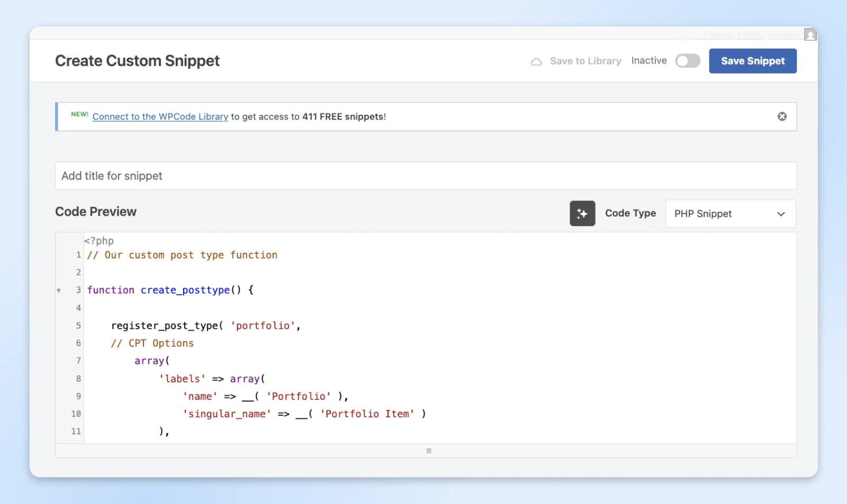Click the 'singular_name' key in the code

pyautogui.click(x=227, y=414)
